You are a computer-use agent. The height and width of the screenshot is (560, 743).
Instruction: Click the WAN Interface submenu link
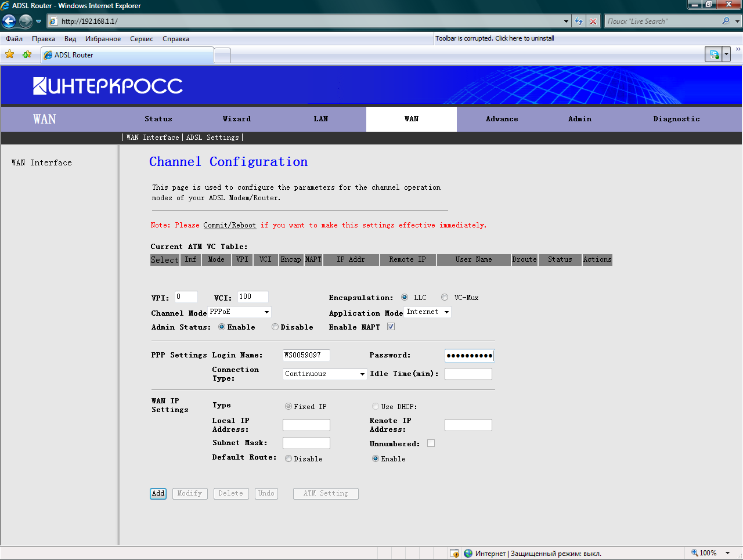[153, 138]
